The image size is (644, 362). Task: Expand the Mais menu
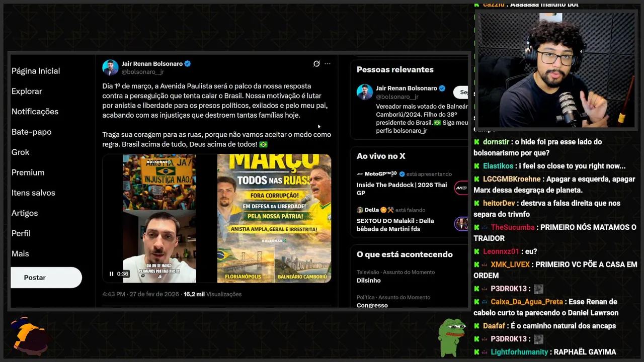pos(20,254)
